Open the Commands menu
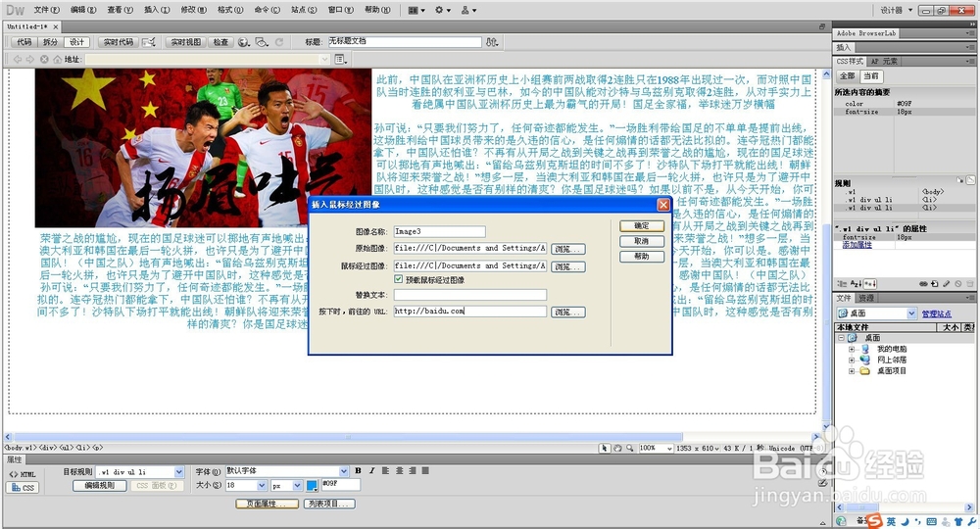 (x=267, y=10)
